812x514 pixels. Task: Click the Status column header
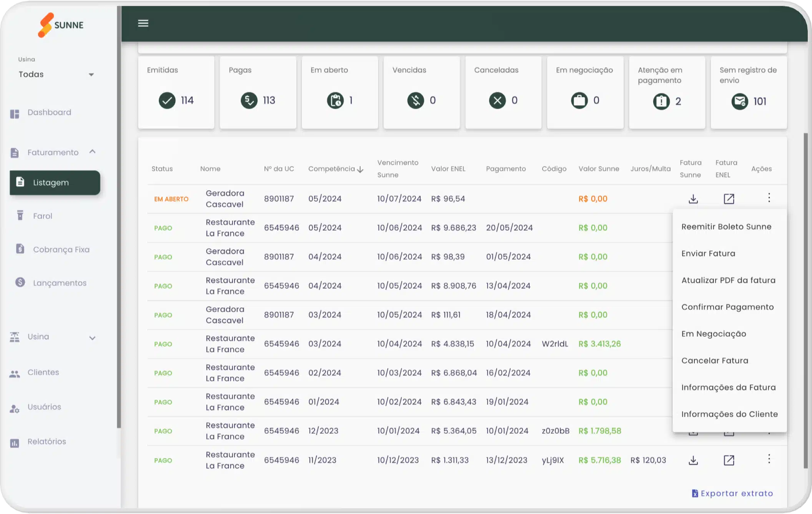[x=162, y=169]
